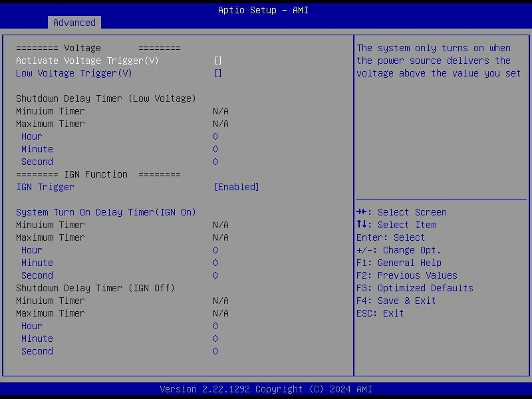Image resolution: width=532 pixels, height=399 pixels.
Task: Select Second under System Turn On Delay Timer
Action: click(37, 275)
